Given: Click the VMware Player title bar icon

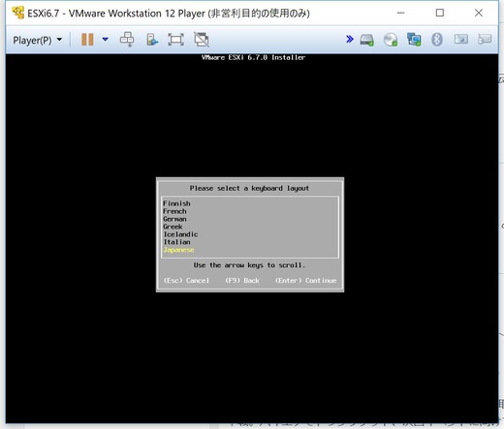Looking at the screenshot, I should point(17,13).
